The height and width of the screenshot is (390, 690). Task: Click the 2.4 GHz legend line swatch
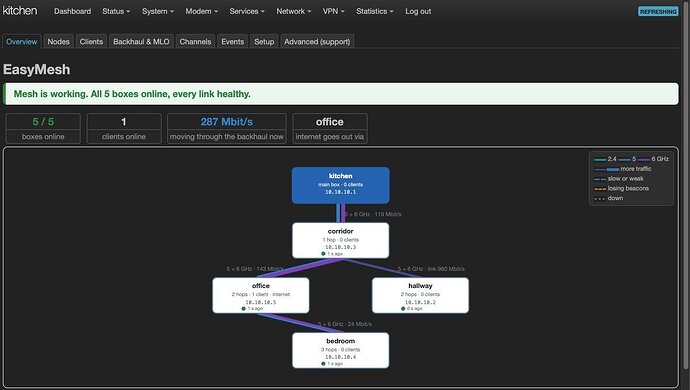(600, 159)
